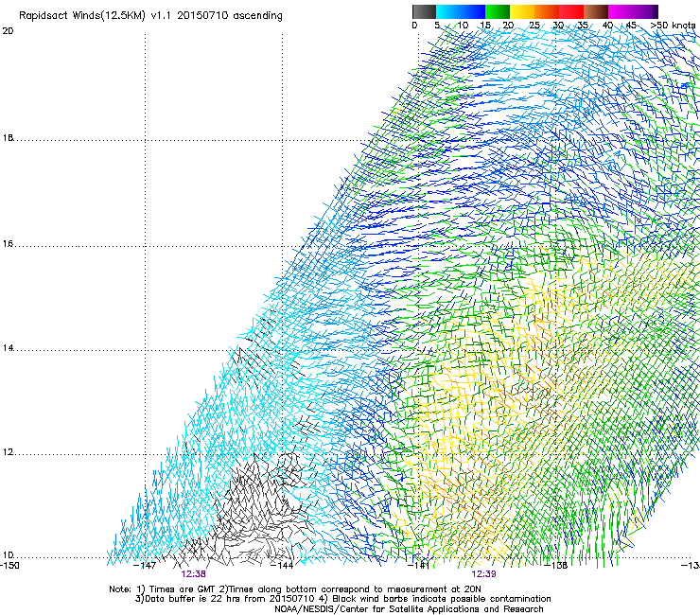The width and height of the screenshot is (700, 615).
Task: Click the 'Note: 1) Times are GMT' line
Action: tap(294, 589)
